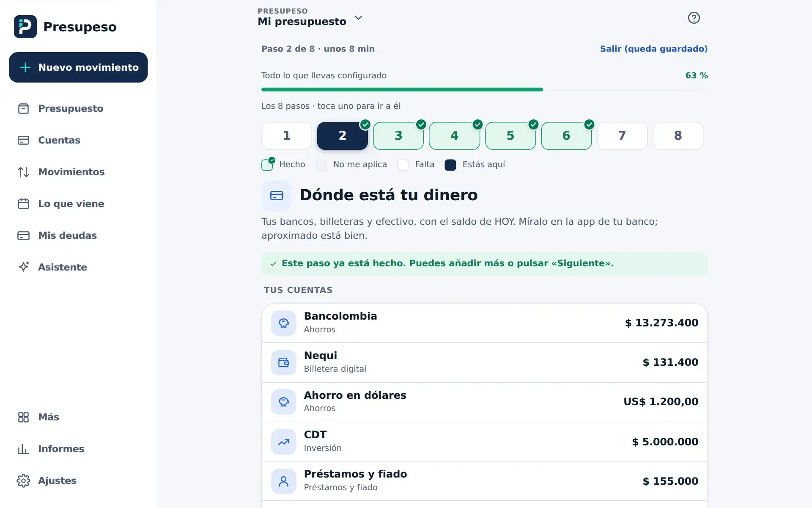Open Lo que viene
The width and height of the screenshot is (812, 508).
click(x=78, y=204)
